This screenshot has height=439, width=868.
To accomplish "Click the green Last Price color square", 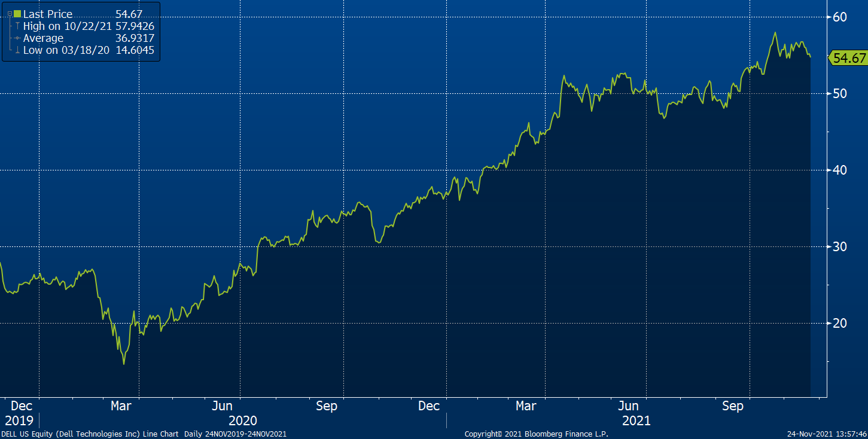I will [x=17, y=14].
